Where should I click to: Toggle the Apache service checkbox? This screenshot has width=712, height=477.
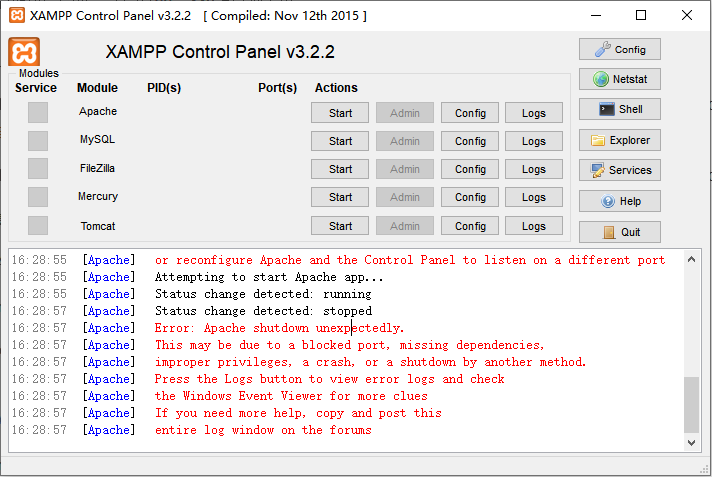(38, 112)
